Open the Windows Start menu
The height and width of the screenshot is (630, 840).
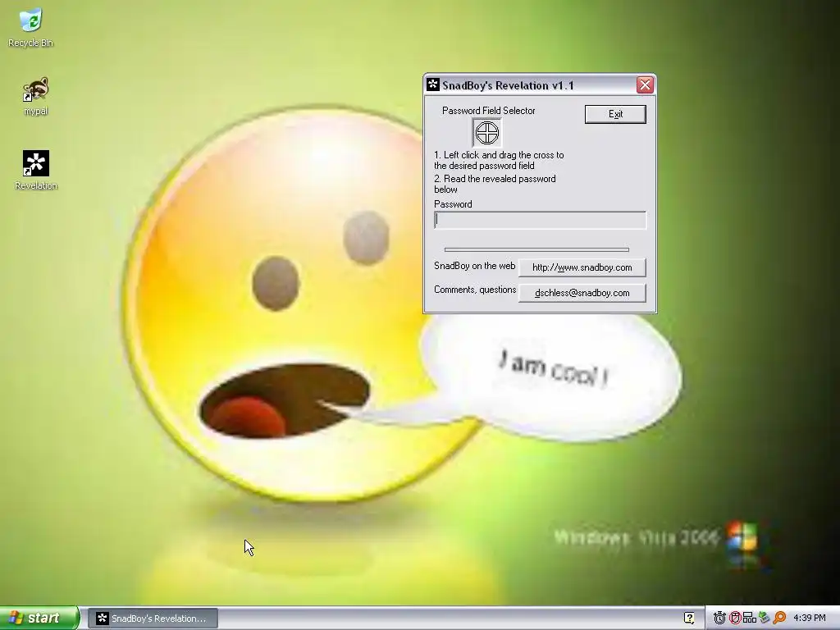point(39,618)
